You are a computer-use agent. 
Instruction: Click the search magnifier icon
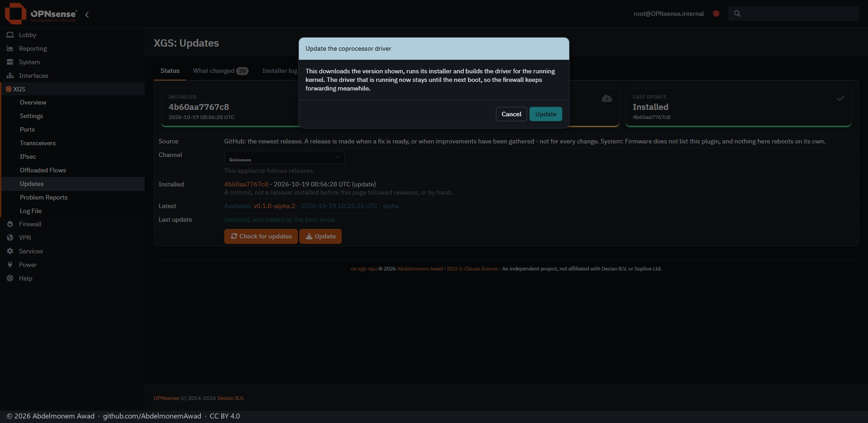point(737,14)
